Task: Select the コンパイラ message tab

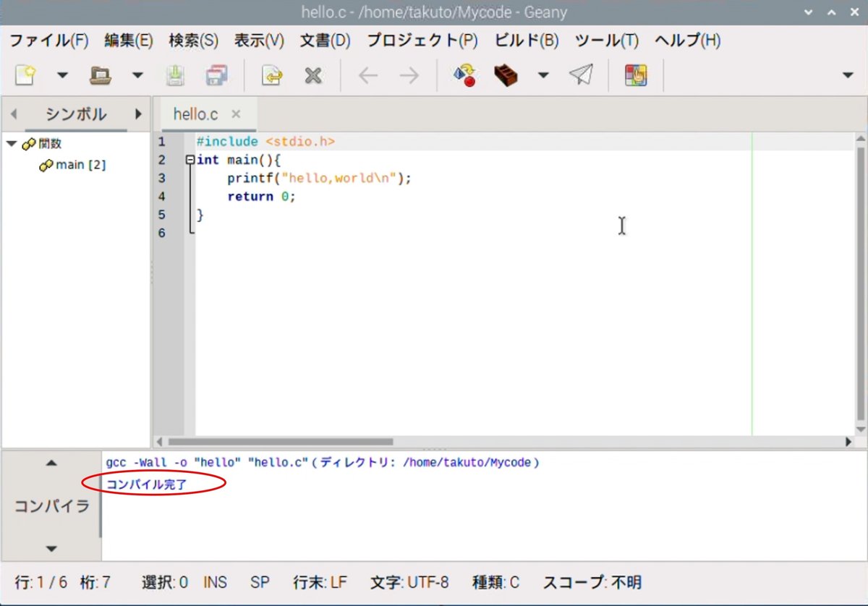Action: (51, 506)
